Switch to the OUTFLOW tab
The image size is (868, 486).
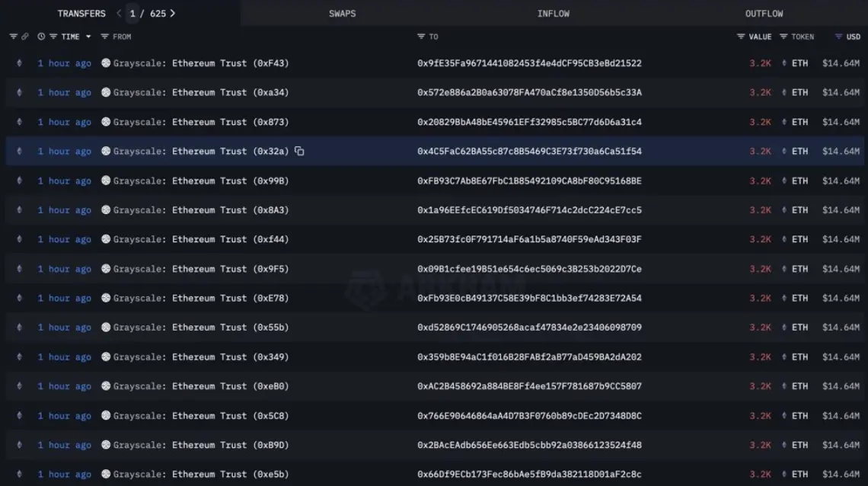click(x=764, y=13)
